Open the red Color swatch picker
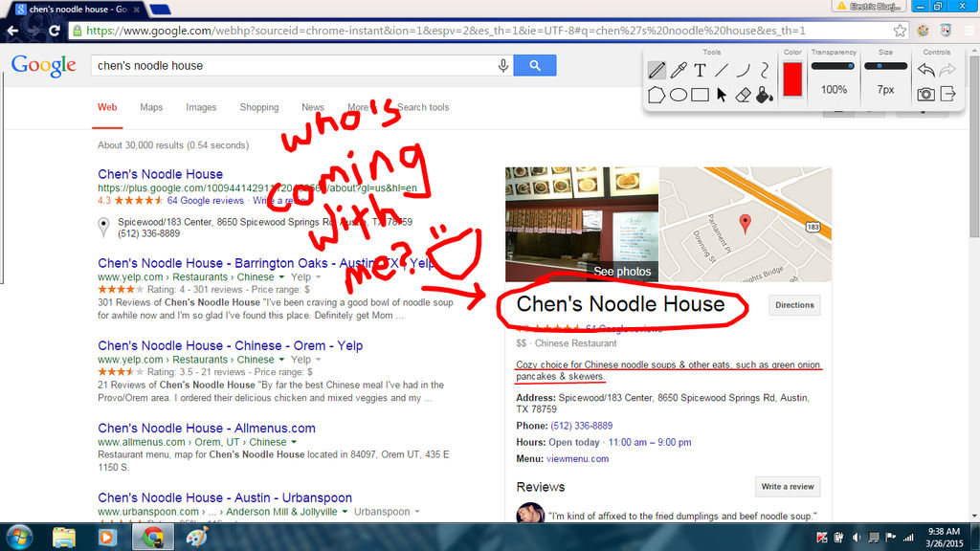 tap(792, 79)
